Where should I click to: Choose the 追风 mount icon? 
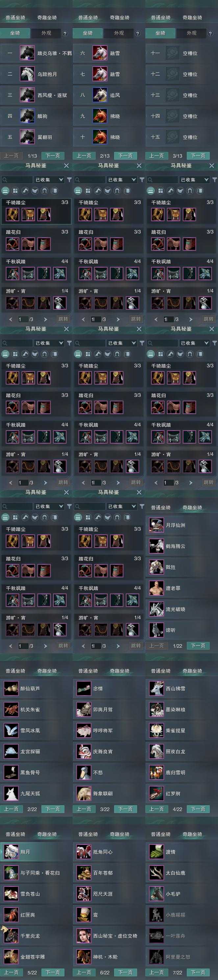(x=100, y=95)
